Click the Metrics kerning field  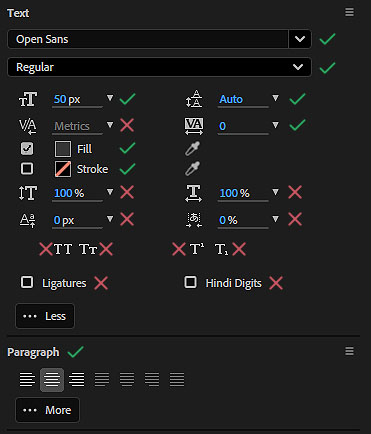(77, 126)
